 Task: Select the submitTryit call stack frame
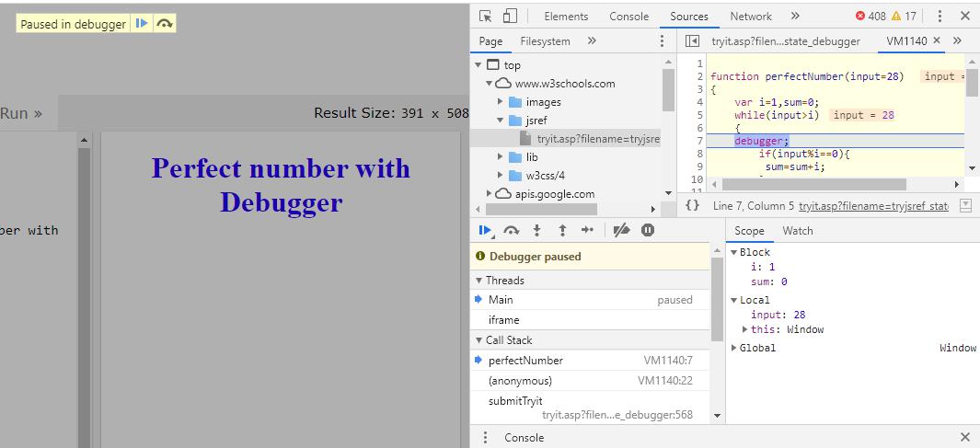(x=590, y=408)
